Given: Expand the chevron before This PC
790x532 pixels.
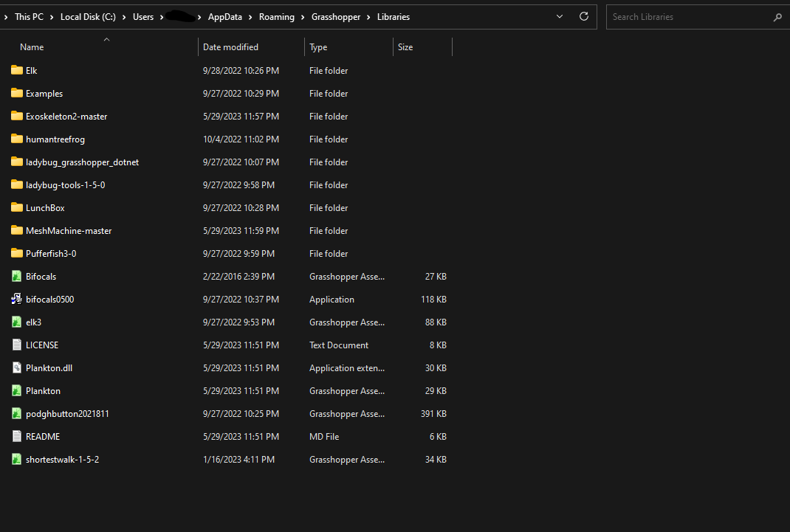Looking at the screenshot, I should [6, 17].
